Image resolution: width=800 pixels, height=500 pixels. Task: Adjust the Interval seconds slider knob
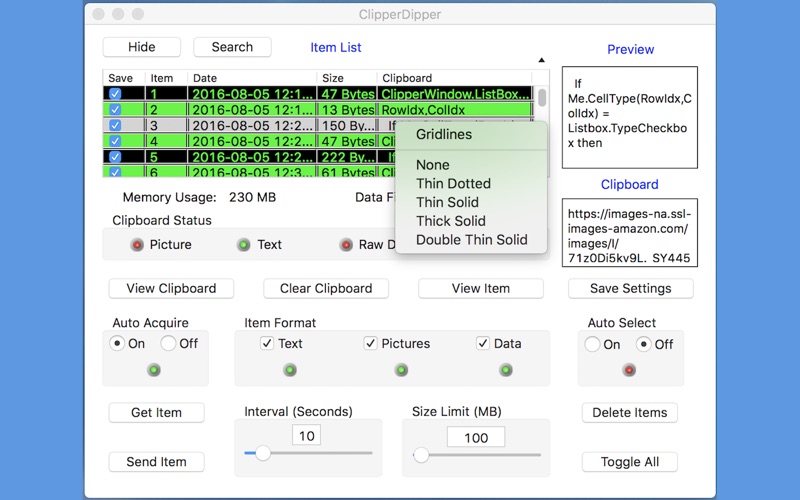(x=263, y=453)
